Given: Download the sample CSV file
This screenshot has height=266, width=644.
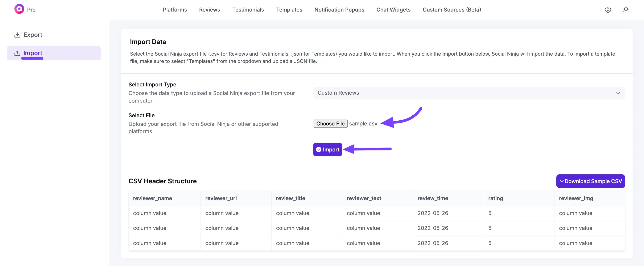Looking at the screenshot, I should click(x=590, y=181).
